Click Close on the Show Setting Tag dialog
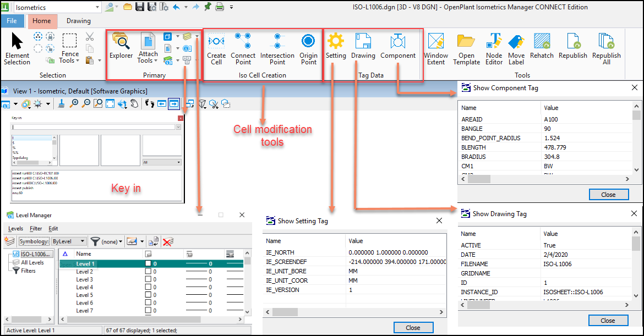The image size is (644, 336). pyautogui.click(x=413, y=327)
